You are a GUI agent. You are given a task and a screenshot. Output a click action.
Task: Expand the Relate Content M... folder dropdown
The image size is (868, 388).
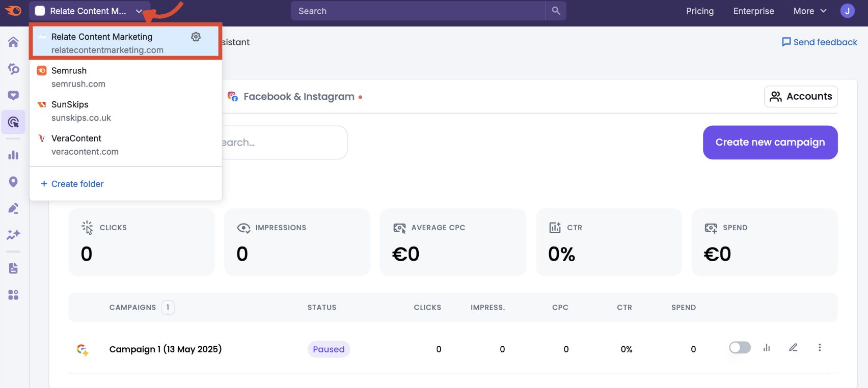coord(90,11)
